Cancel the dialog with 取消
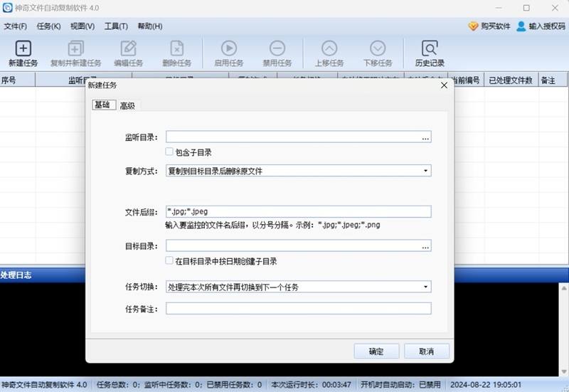This screenshot has width=569, height=392. pos(426,351)
